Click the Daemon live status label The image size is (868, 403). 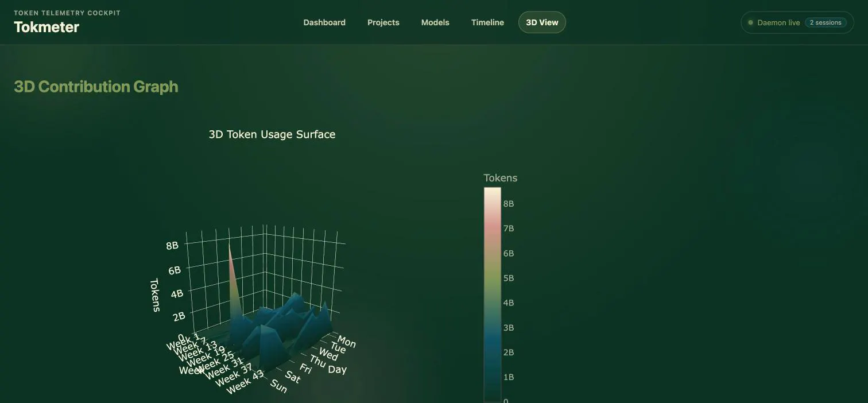click(x=778, y=23)
